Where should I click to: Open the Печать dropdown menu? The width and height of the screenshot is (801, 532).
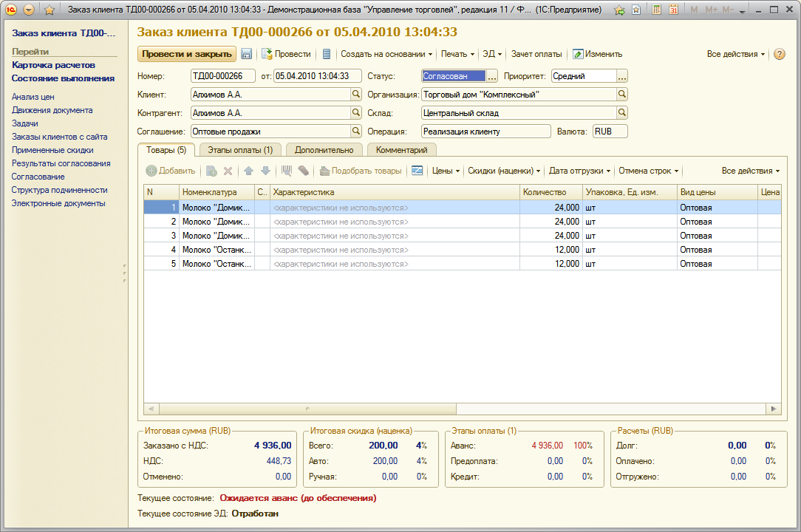(x=457, y=54)
